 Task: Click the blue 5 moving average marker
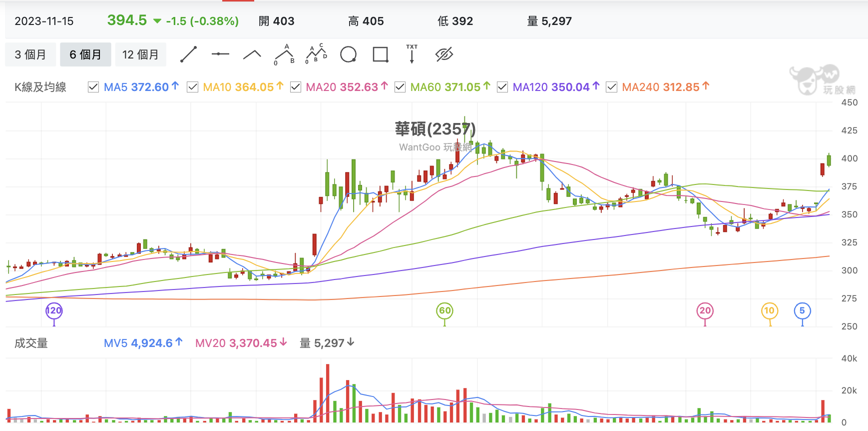[x=802, y=310]
